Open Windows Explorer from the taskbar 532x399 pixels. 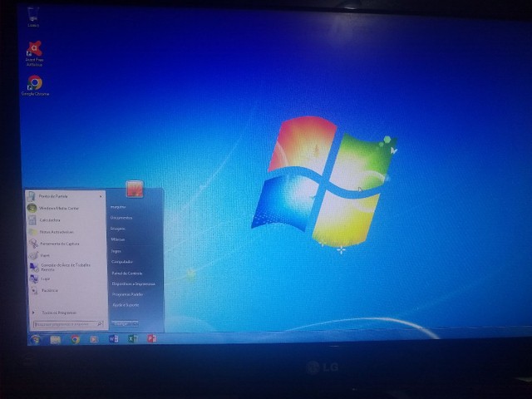pyautogui.click(x=56, y=339)
